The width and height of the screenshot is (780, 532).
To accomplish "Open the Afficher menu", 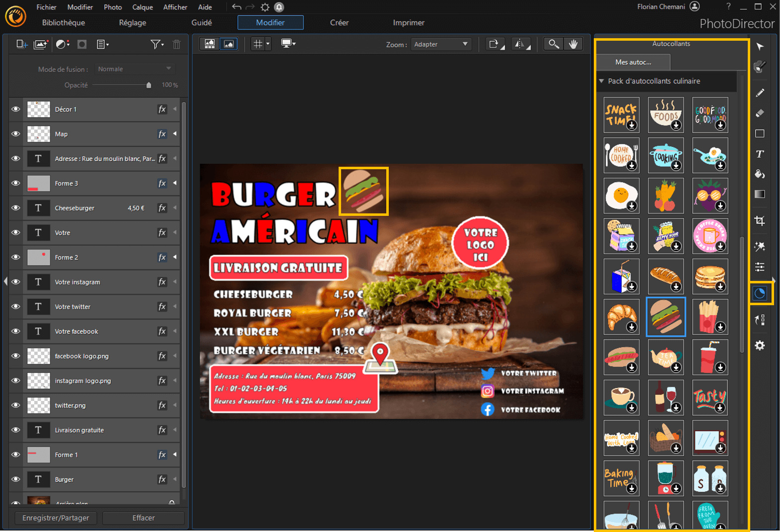I will 175,7.
